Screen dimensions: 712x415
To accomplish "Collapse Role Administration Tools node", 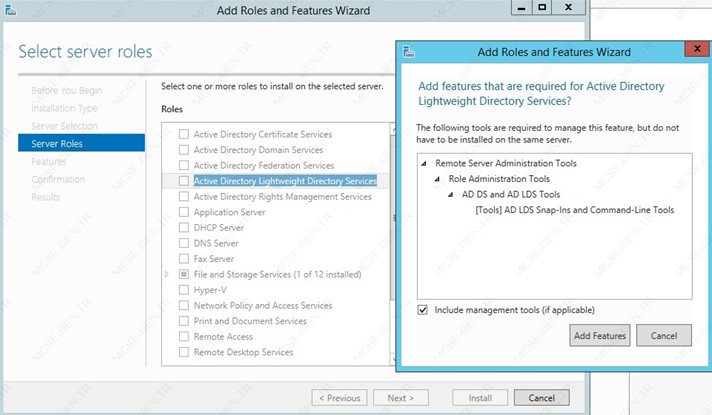I will (437, 179).
